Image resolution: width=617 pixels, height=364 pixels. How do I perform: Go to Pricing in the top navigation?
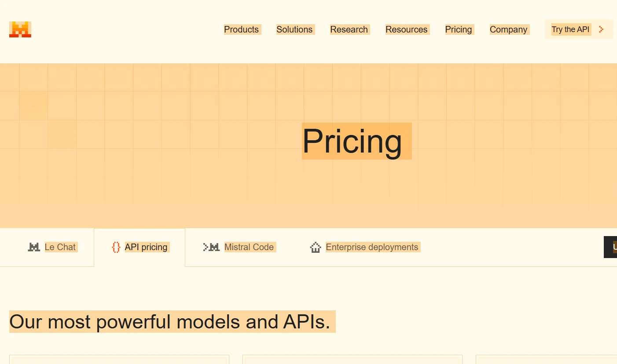pyautogui.click(x=458, y=29)
